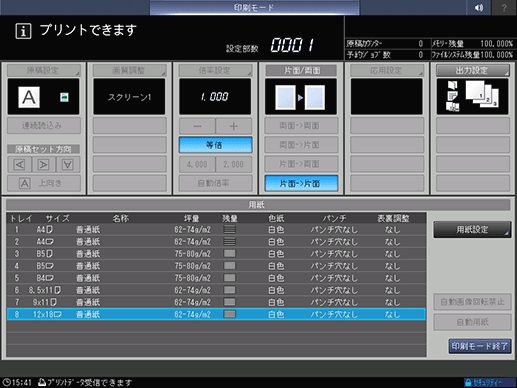Click the information icon beside プリントできます
Screen dimensions: 517x388
pyautogui.click(x=23, y=31)
